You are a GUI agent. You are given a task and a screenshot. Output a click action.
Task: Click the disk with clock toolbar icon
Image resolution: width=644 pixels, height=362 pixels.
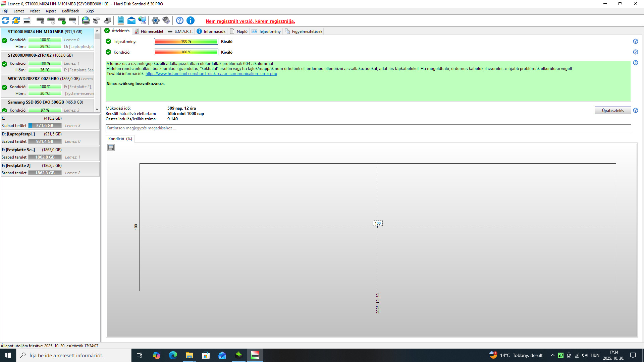click(51, 21)
